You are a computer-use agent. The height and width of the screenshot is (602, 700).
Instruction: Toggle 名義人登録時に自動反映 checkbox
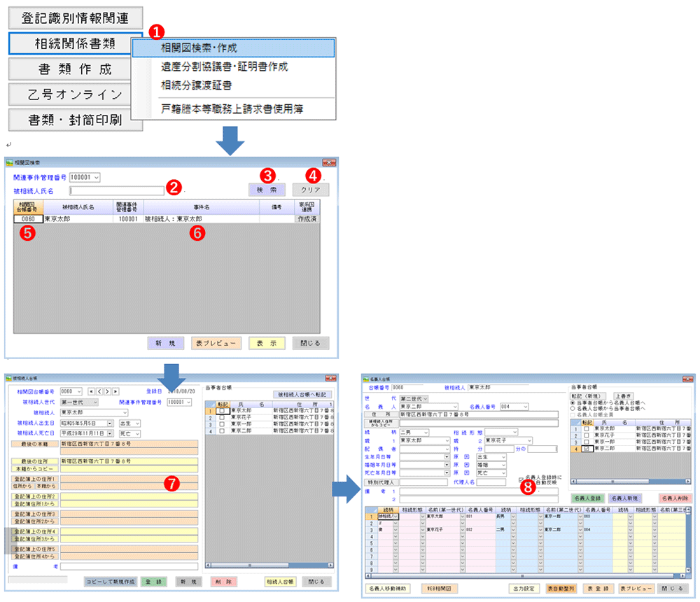point(519,480)
